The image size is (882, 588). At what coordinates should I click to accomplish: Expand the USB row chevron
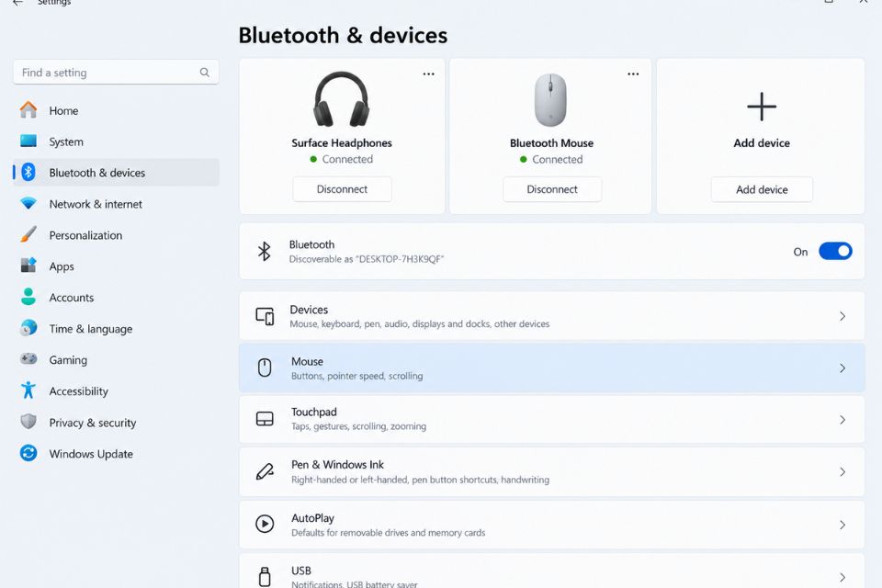pyautogui.click(x=842, y=577)
